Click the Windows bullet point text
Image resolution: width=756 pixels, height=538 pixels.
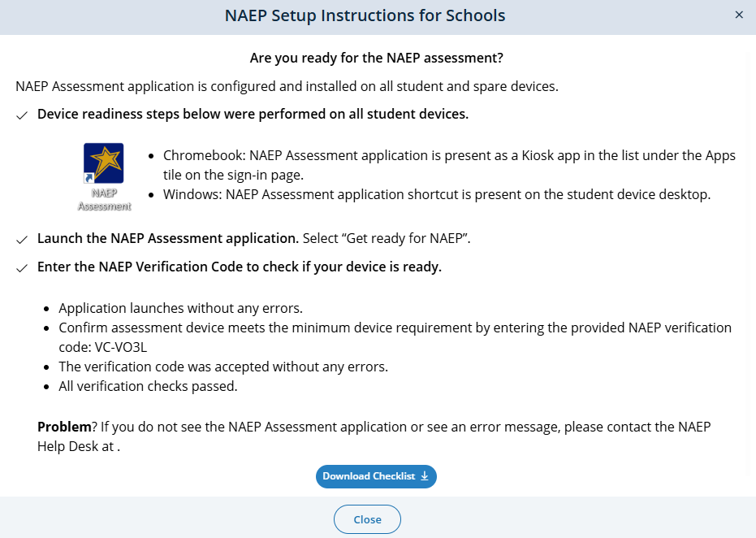click(436, 194)
